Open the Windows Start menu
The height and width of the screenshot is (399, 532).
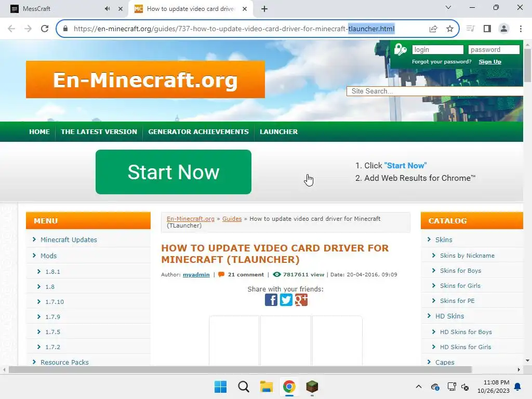(220, 387)
